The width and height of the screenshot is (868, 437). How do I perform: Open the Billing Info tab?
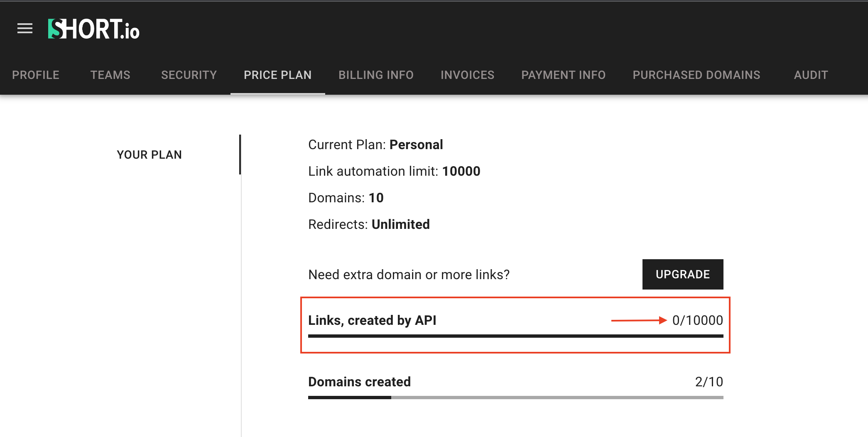click(x=376, y=75)
